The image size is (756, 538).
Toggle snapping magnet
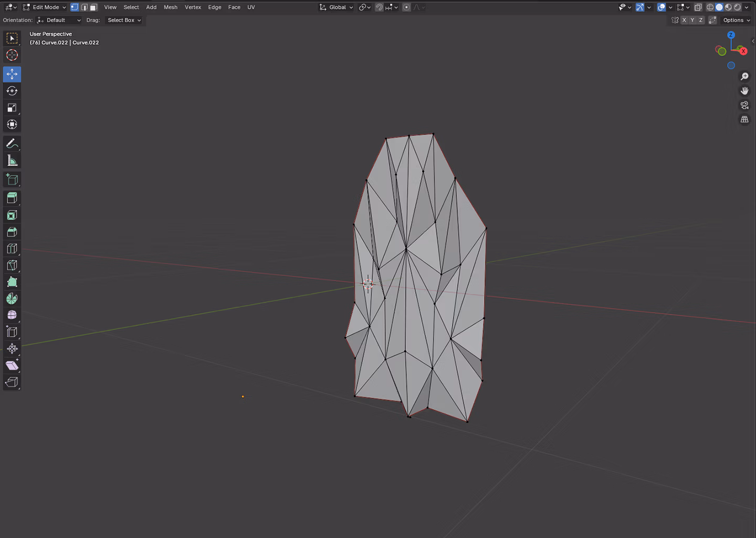(379, 7)
